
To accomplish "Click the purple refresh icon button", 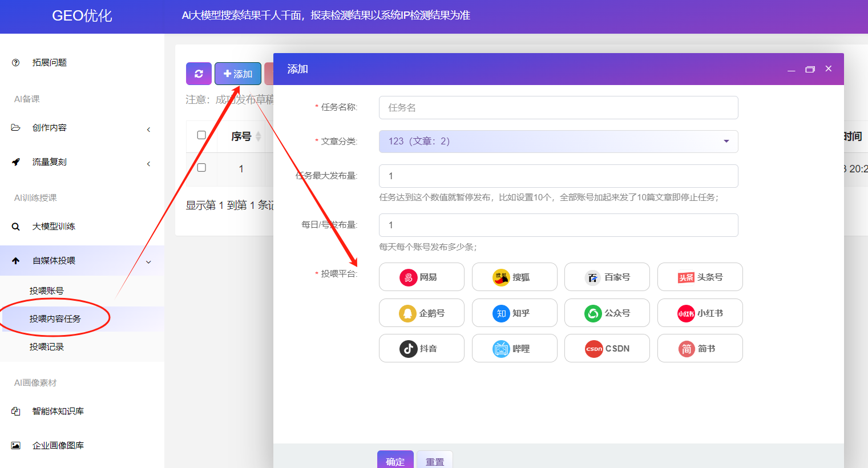I will (198, 73).
